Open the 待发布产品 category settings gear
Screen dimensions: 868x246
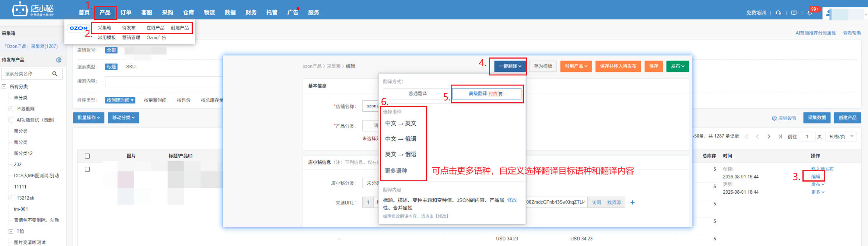coord(59,60)
